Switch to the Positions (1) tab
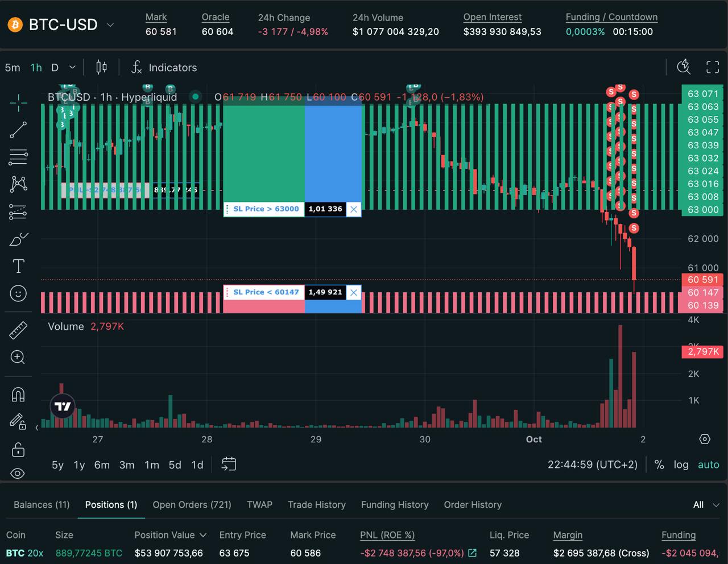 [111, 505]
